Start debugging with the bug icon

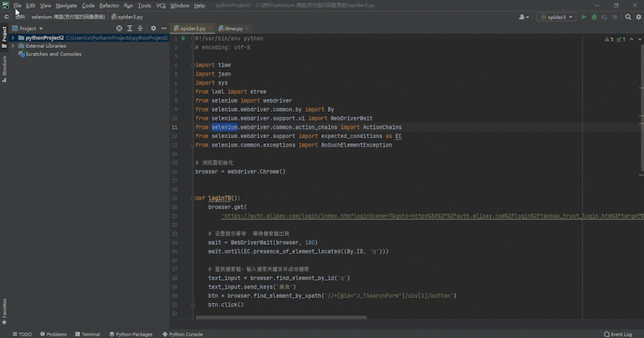[594, 17]
